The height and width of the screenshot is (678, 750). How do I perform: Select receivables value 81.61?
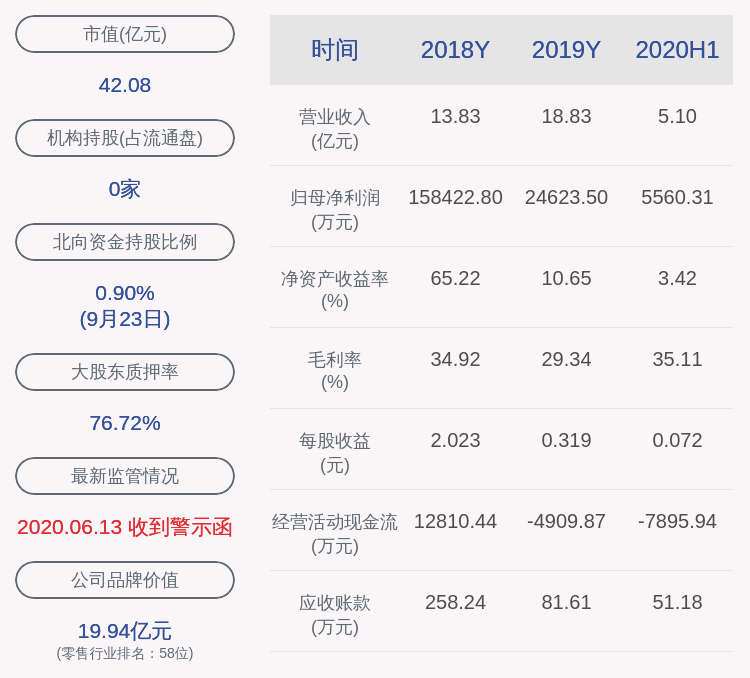coord(566,602)
